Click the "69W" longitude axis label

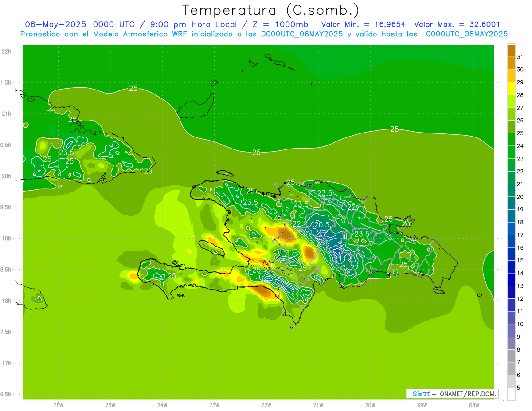point(422,405)
